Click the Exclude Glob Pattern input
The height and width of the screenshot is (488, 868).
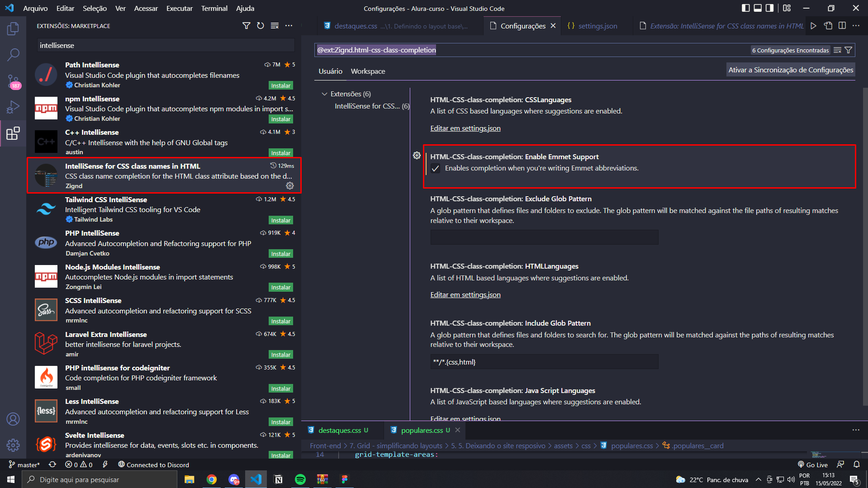tap(544, 237)
